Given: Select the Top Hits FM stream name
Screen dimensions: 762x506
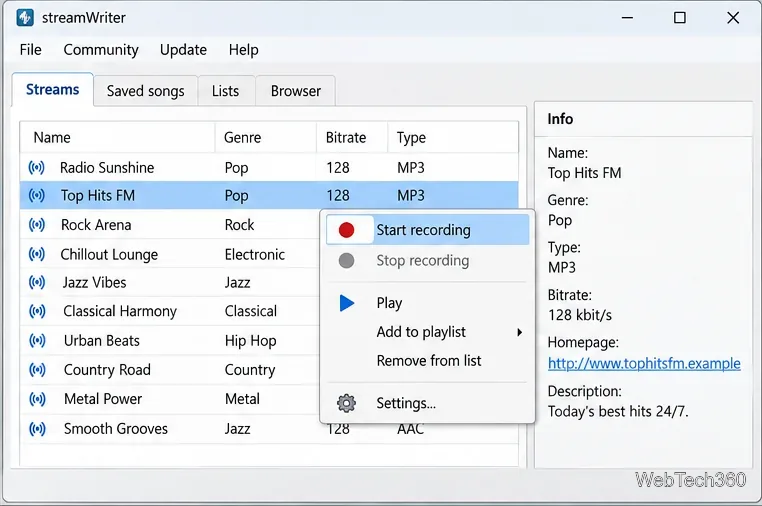Looking at the screenshot, I should pyautogui.click(x=98, y=195).
